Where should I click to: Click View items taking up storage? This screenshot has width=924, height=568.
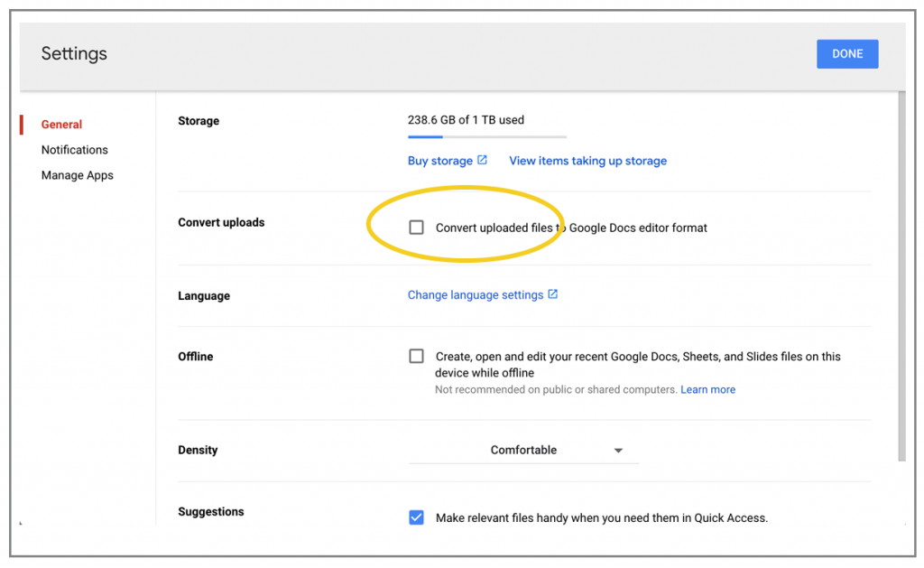(x=587, y=161)
